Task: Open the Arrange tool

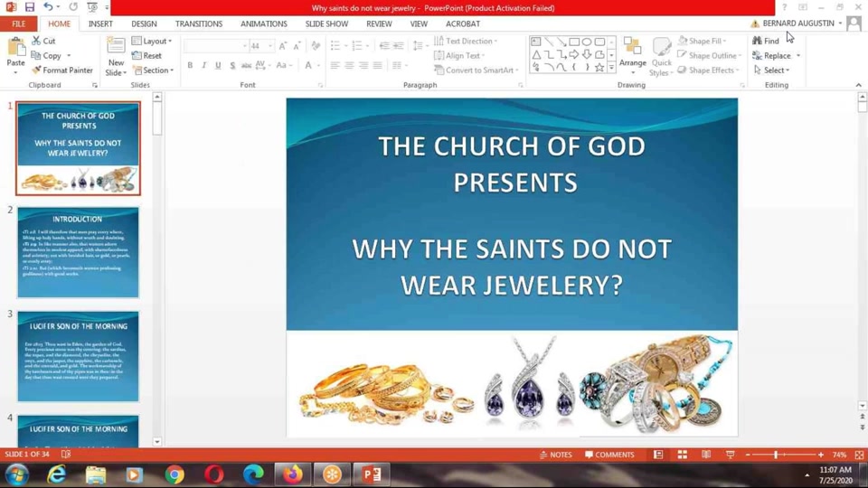Action: click(633, 54)
